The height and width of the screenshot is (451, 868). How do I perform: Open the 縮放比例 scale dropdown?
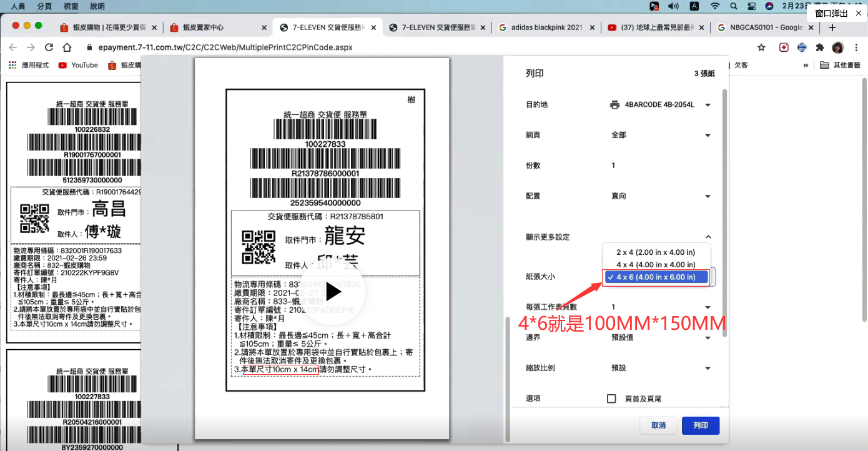[660, 369]
